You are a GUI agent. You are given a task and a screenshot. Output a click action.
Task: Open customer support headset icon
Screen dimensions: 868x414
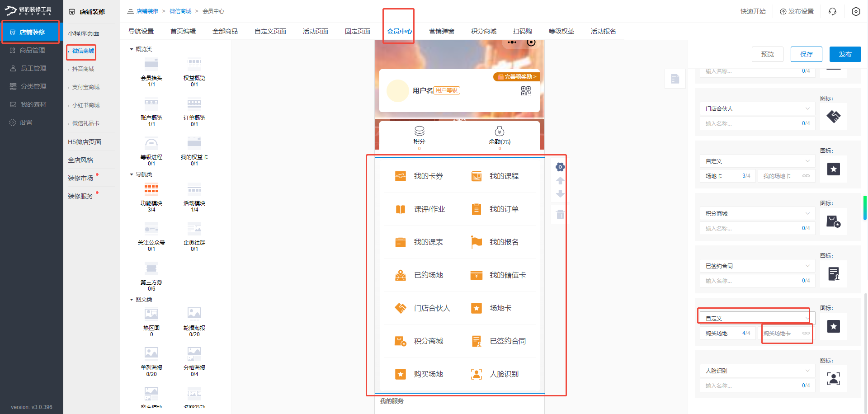point(832,11)
